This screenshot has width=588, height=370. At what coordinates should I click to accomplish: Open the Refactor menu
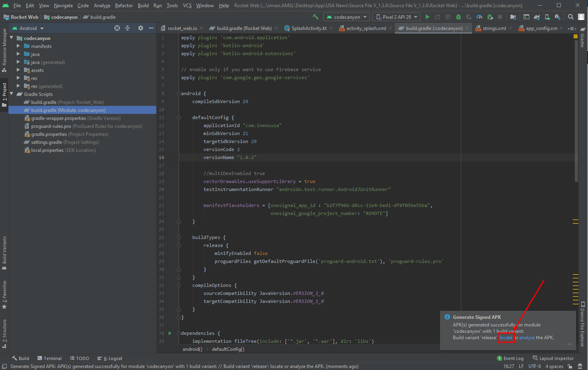124,5
